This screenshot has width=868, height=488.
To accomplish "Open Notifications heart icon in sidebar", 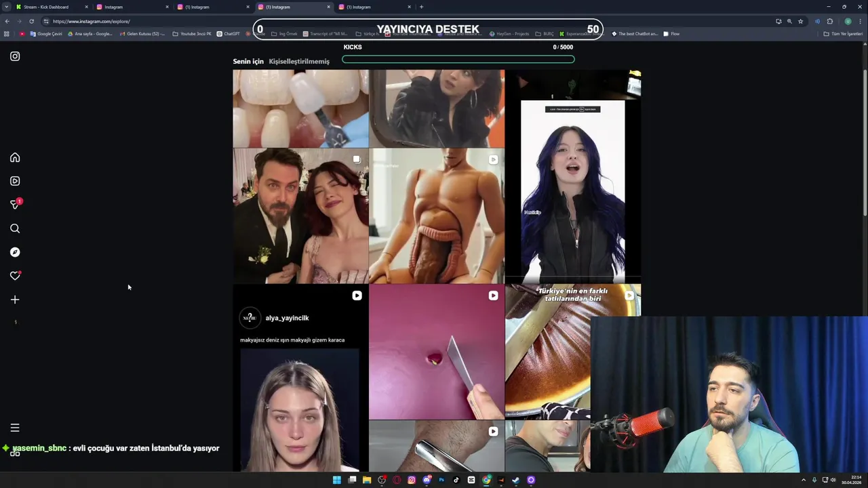I will tap(15, 276).
